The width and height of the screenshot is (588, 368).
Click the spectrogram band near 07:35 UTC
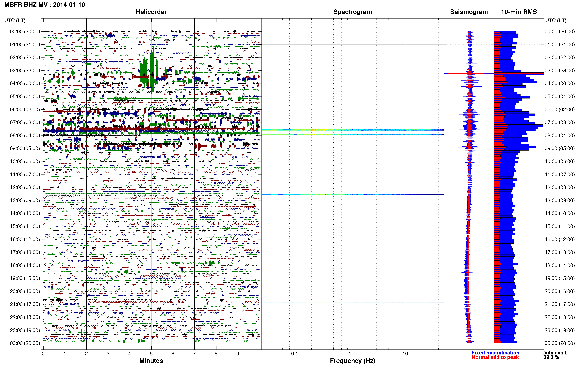tap(352, 130)
